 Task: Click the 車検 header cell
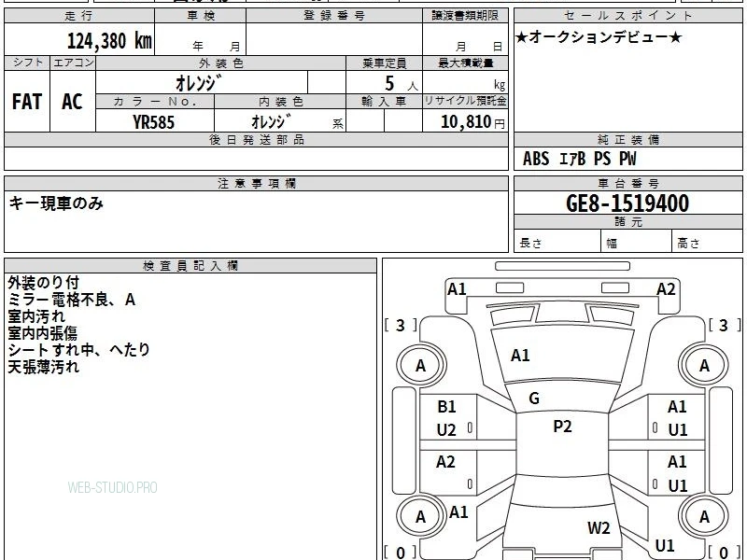pos(201,16)
